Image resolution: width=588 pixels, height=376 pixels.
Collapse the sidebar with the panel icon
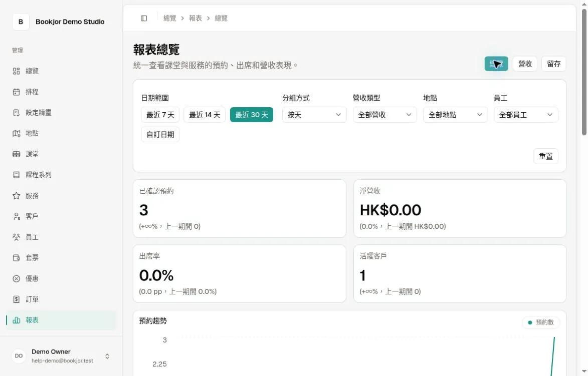(144, 19)
